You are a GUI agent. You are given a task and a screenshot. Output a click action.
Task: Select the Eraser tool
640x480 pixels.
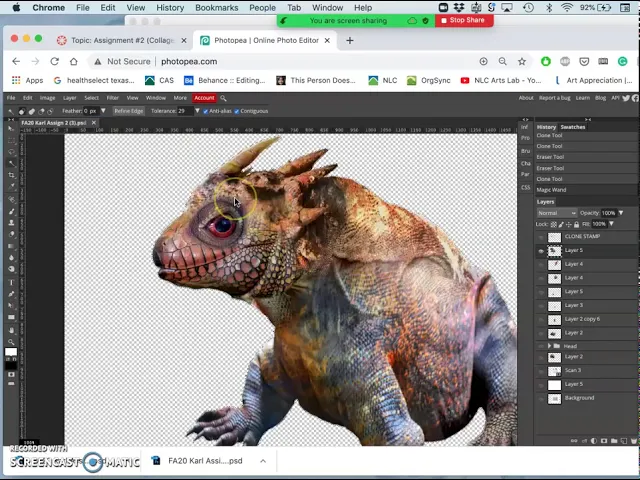(x=11, y=234)
